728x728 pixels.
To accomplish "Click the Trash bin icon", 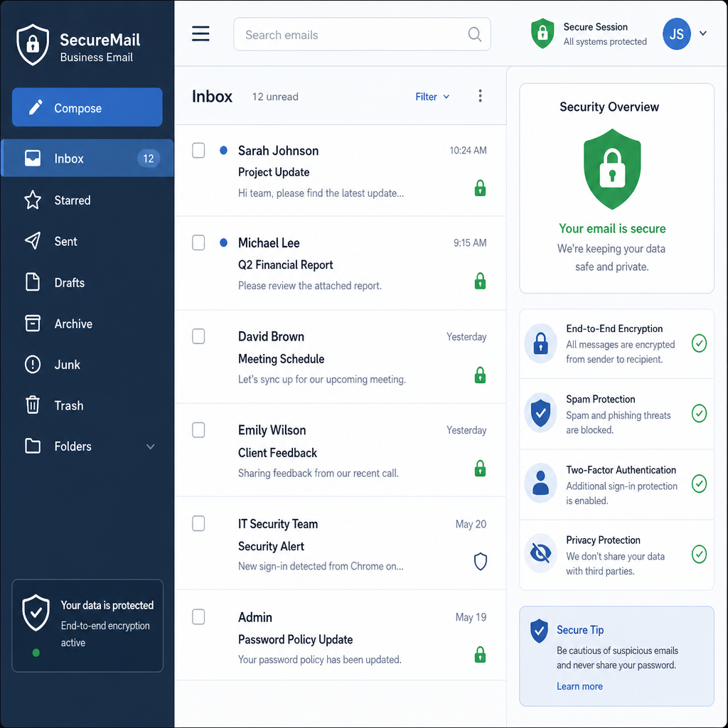I will [33, 405].
